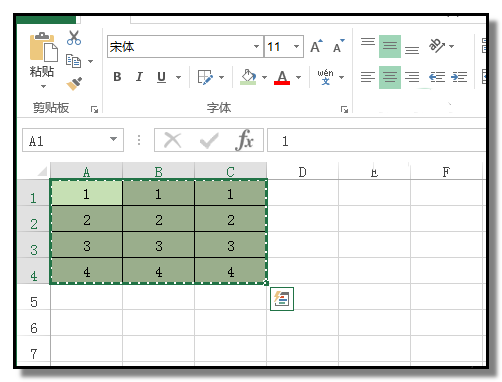The width and height of the screenshot is (502, 382).
Task: Confirm entry with the checkmark
Action: click(x=209, y=140)
